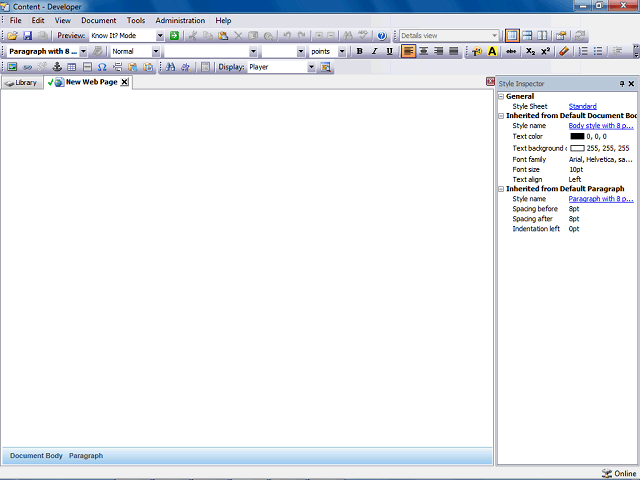Click the Insert Hyperlink chain icon
Viewport: 640px width, 480px height.
point(27,67)
